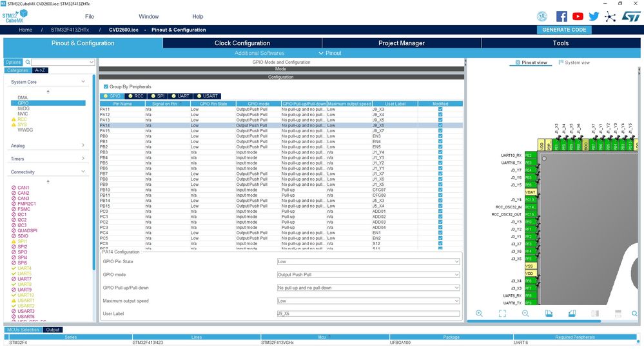Click the rows layout icon in pinout toolbar
Image resolution: width=644 pixels, height=349 pixels.
(618, 314)
